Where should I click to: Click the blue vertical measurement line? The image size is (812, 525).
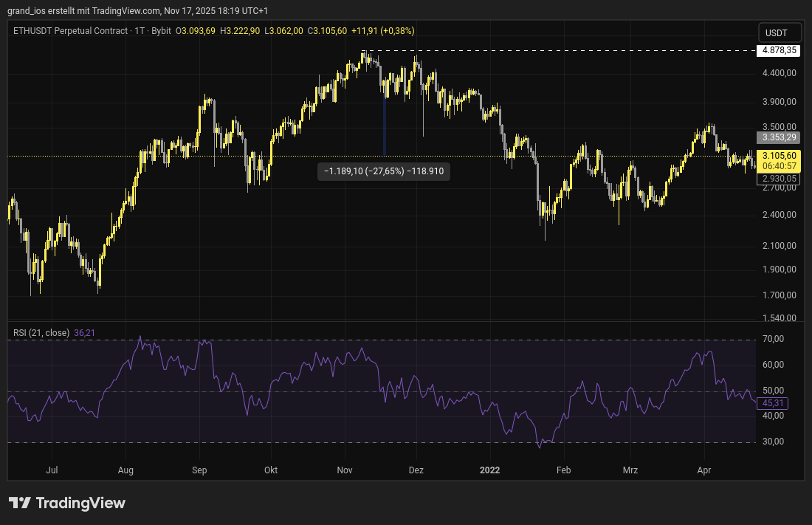(385, 124)
